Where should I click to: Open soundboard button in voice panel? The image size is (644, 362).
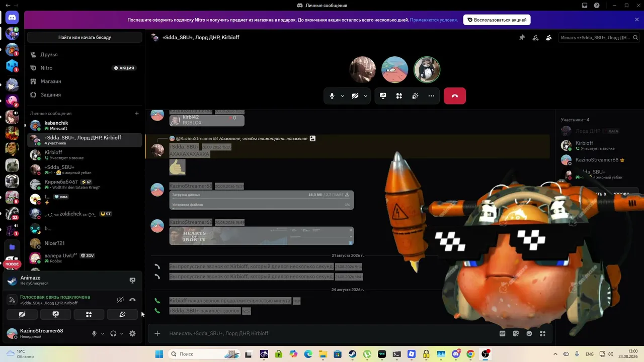click(x=122, y=314)
